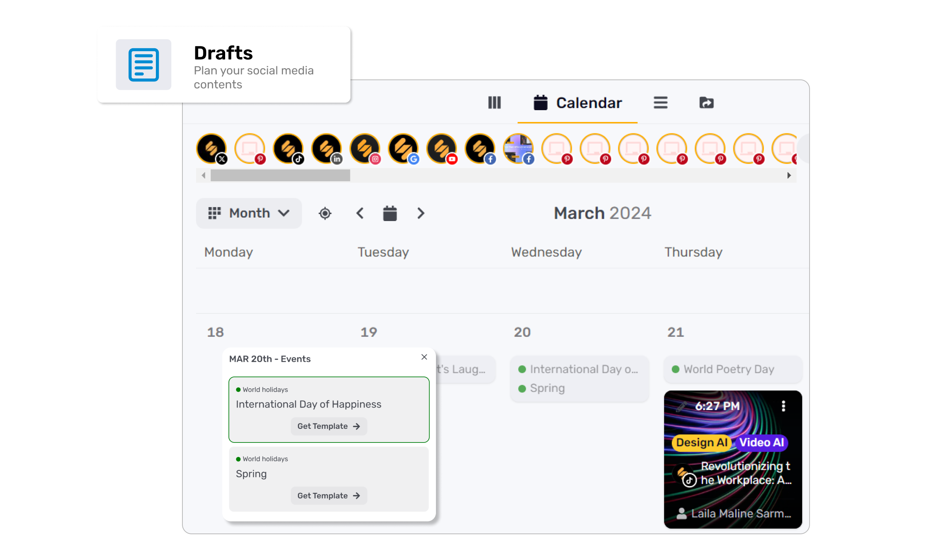Viewport: 936px width, 560px height.
Task: Get Template for International Day of Happiness
Action: tap(328, 426)
